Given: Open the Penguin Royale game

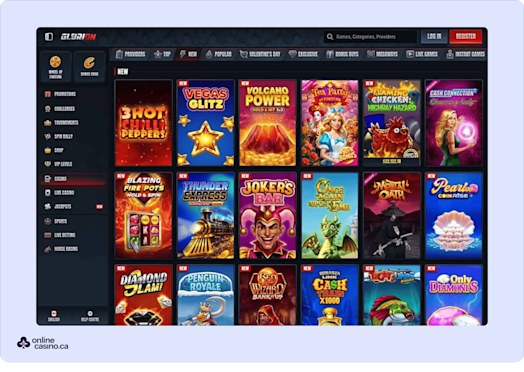Looking at the screenshot, I should coord(206,295).
